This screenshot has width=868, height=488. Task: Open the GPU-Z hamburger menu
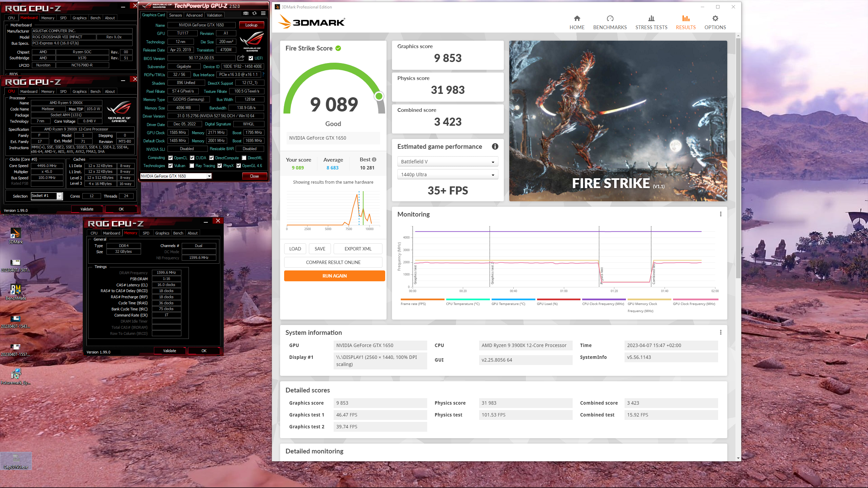(263, 14)
